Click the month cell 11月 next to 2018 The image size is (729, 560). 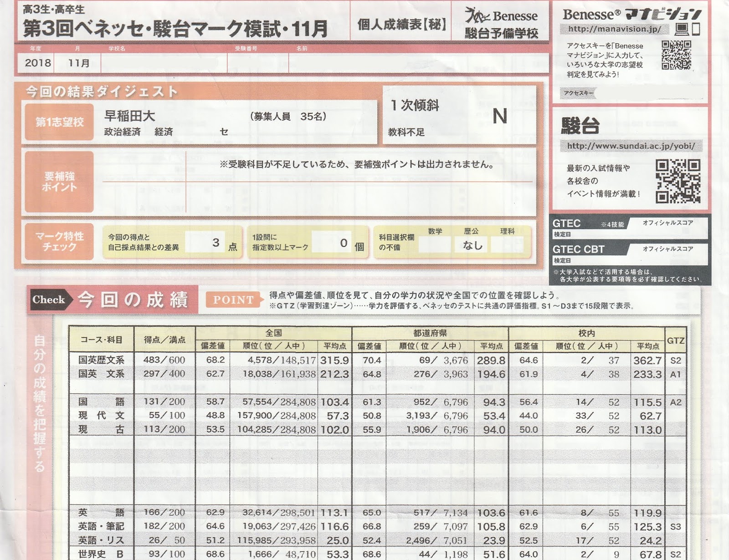(79, 63)
